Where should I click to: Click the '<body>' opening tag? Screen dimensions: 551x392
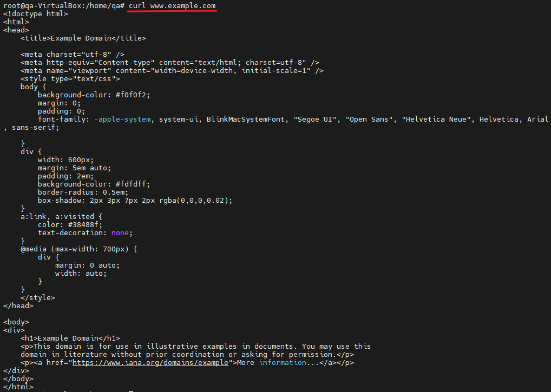coord(16,322)
